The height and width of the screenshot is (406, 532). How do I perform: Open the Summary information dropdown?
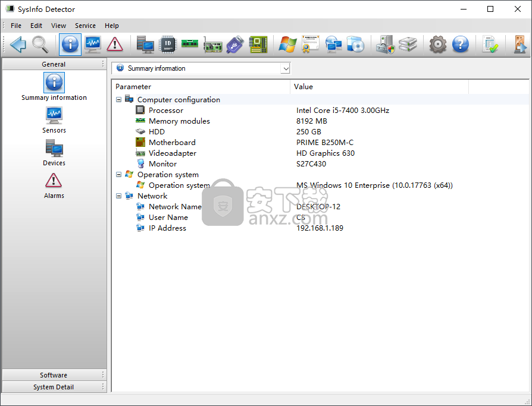pos(286,68)
